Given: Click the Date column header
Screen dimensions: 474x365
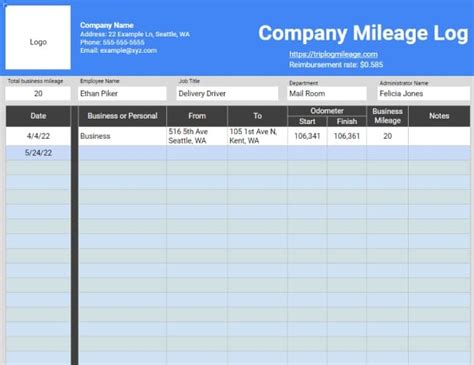Looking at the screenshot, I should 38,116.
